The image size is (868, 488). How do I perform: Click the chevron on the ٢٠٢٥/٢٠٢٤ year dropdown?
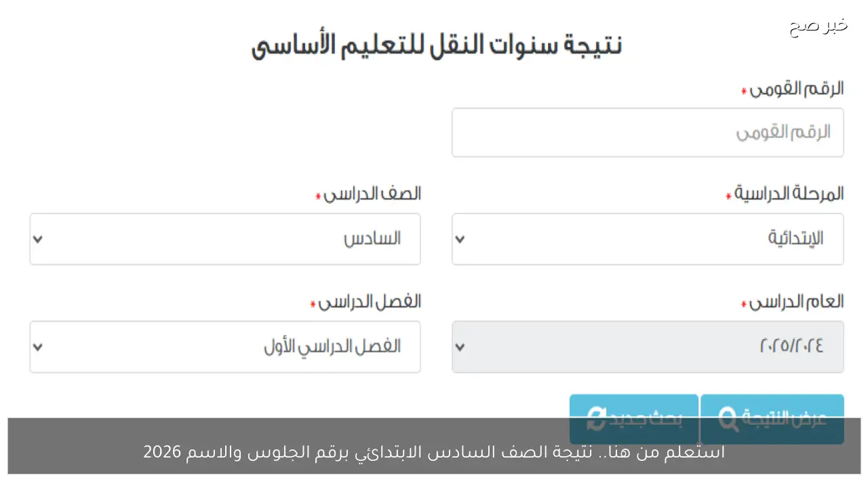coord(460,347)
